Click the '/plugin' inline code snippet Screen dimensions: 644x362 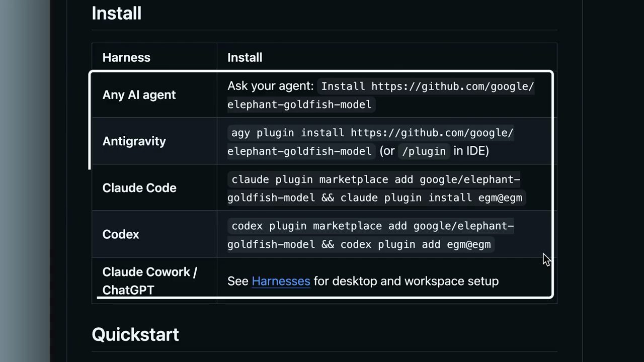[424, 151]
